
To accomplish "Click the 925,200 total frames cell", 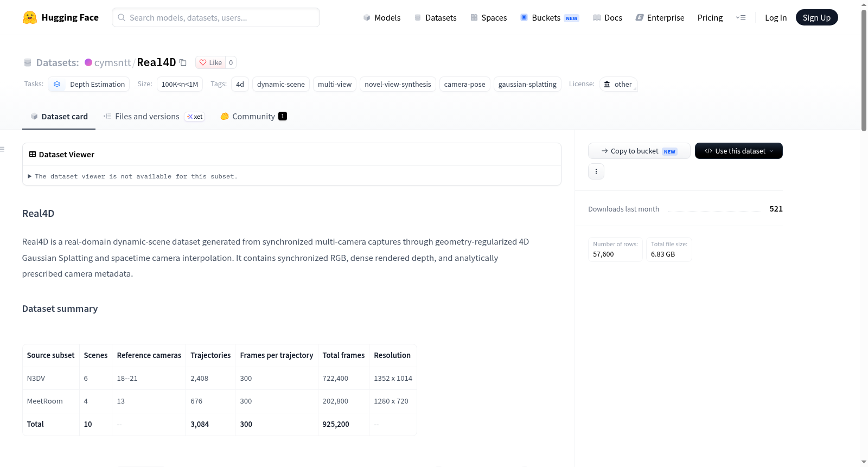I will (343, 424).
